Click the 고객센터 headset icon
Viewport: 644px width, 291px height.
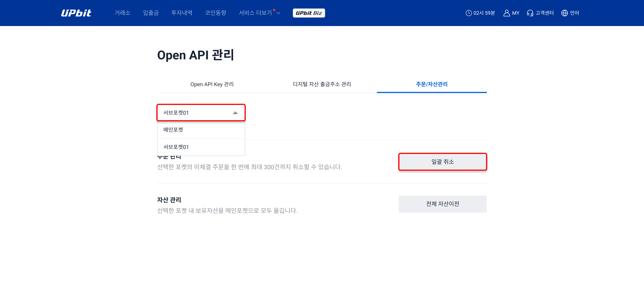[x=530, y=13]
